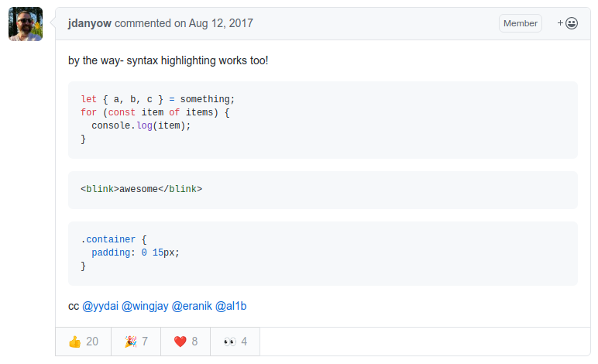This screenshot has height=364, width=598.
Task: Click the Aug 12, 2017 timestamp
Action: pos(213,23)
